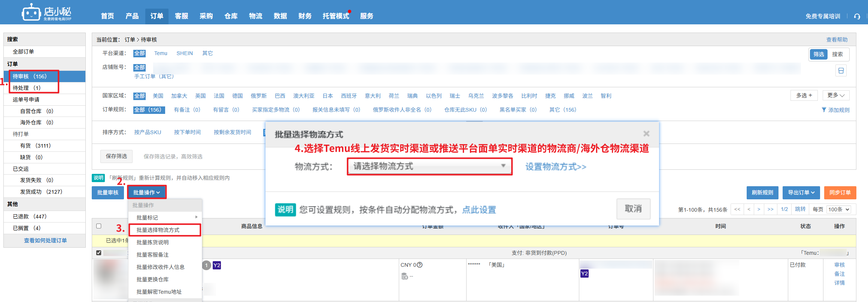This screenshot has height=302, width=868.
Task: Uncheck the selected Temu order checkbox
Action: click(x=99, y=253)
